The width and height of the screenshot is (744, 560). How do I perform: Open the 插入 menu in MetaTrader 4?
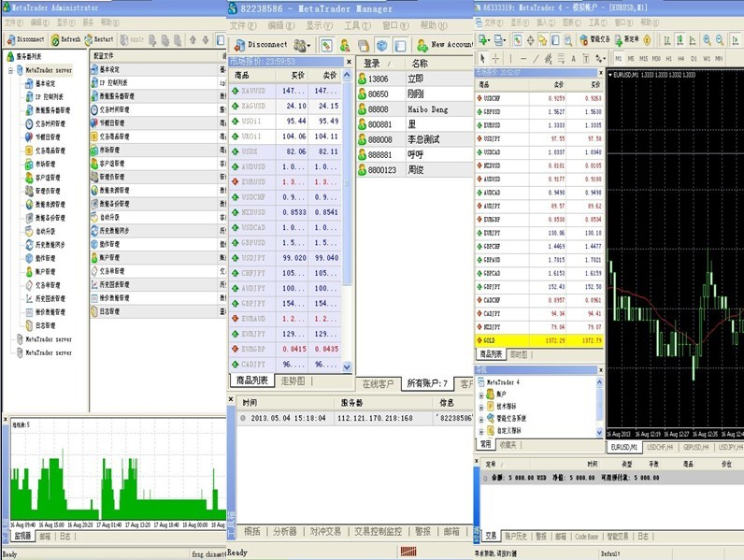(x=545, y=22)
